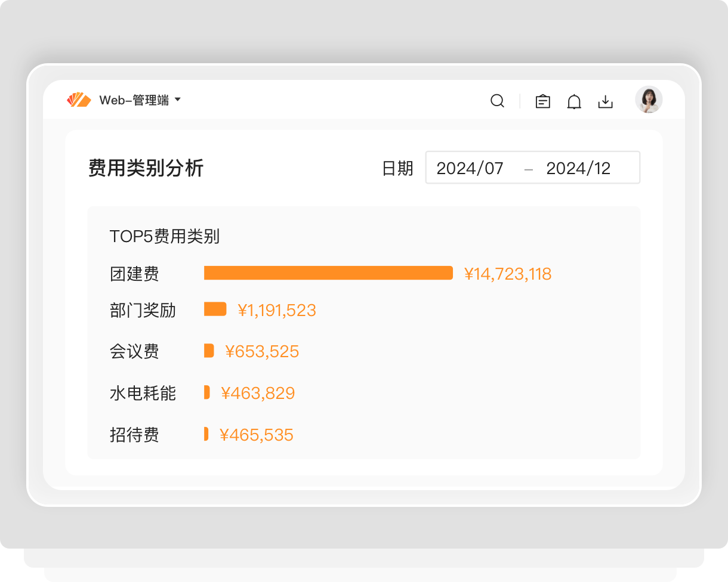
Task: Open the documents list icon
Action: [542, 101]
